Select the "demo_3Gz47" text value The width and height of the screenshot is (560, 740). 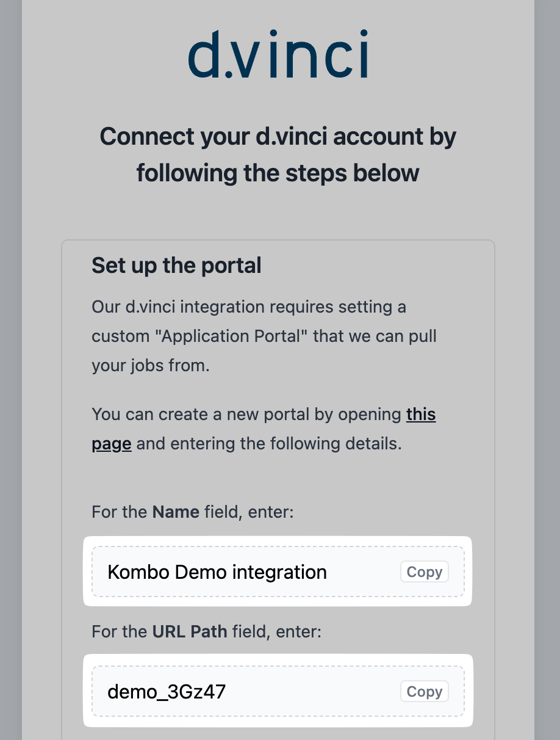pos(167,692)
